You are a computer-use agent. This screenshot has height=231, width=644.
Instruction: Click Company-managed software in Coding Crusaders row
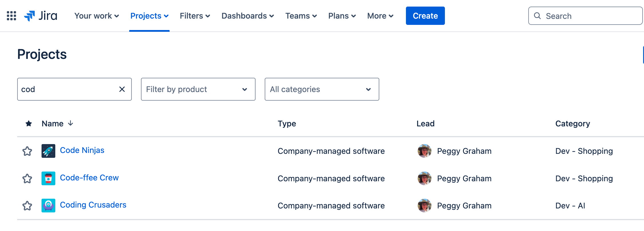pyautogui.click(x=331, y=206)
